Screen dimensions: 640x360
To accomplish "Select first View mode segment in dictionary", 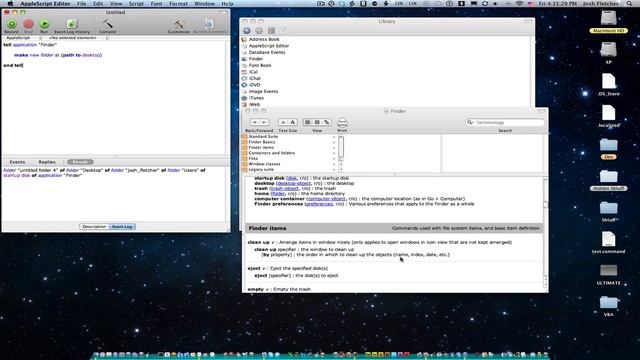I will coord(307,122).
